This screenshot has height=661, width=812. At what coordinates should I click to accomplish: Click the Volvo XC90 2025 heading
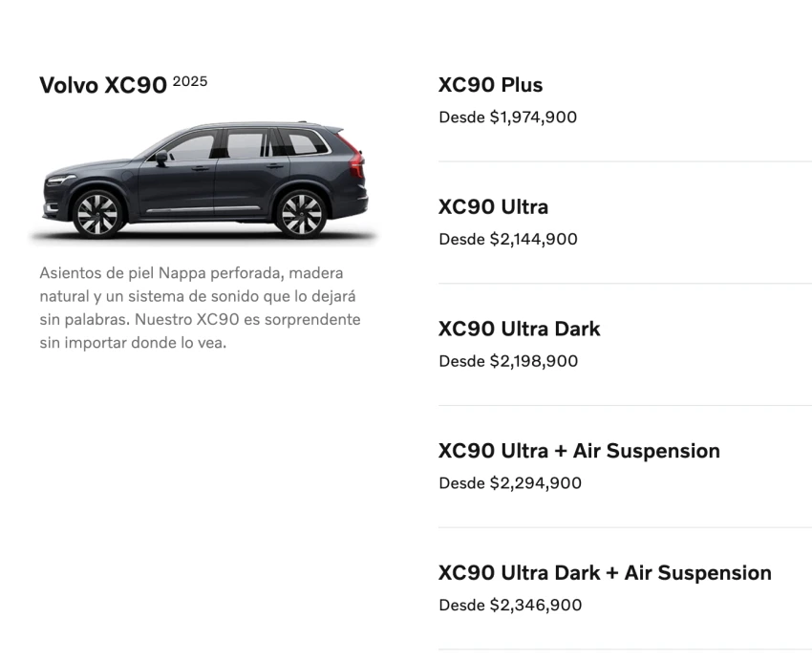(x=123, y=84)
